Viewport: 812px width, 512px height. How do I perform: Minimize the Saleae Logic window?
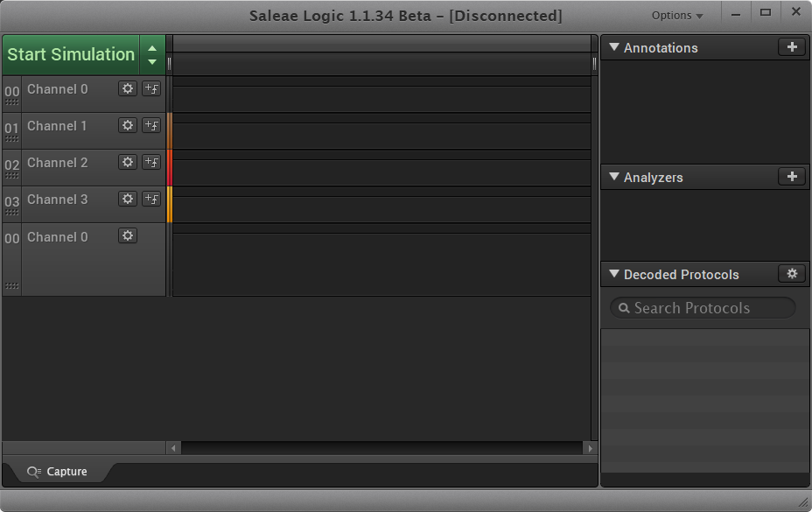[x=735, y=15]
